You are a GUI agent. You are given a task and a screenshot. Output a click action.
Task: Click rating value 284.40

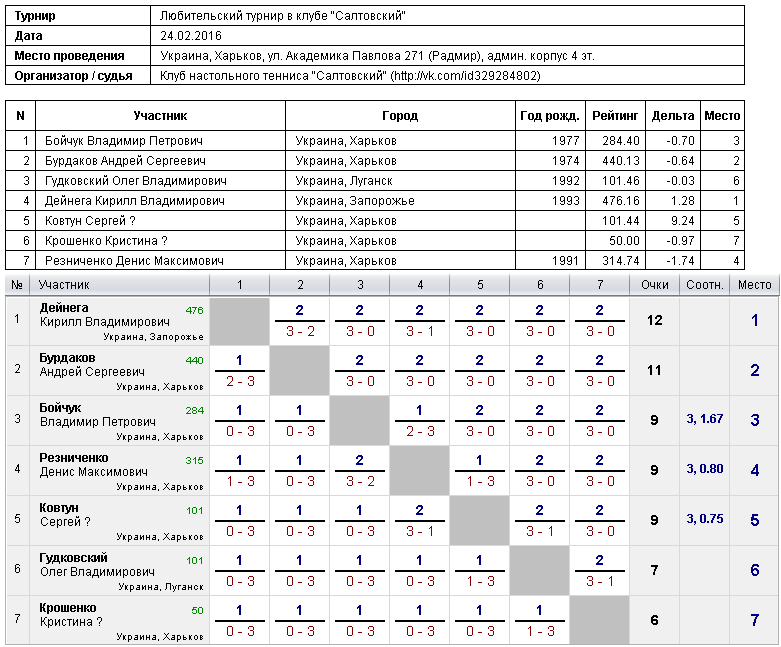tap(621, 141)
